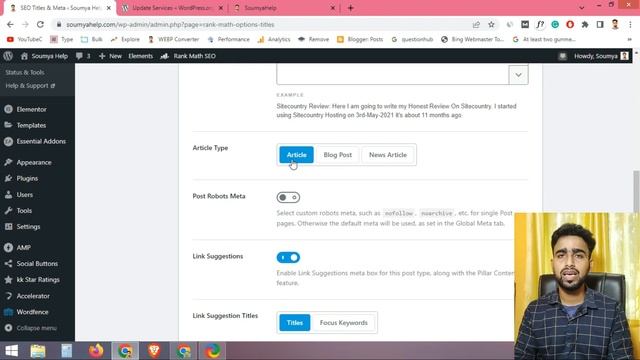
Task: Open the WEBP Converter bookmark
Action: [173, 39]
